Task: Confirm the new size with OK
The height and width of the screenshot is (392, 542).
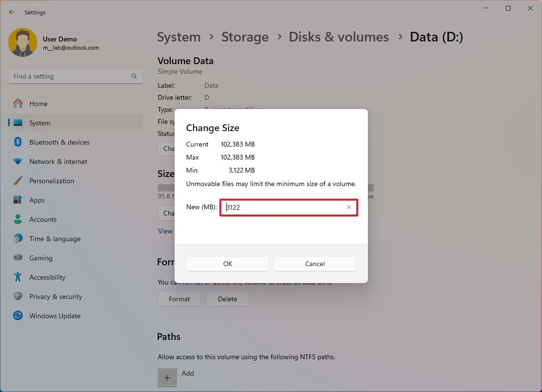Action: point(227,264)
